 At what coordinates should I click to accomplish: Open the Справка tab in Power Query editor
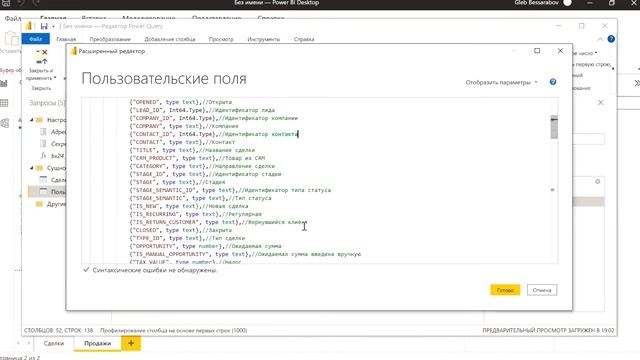click(x=304, y=39)
